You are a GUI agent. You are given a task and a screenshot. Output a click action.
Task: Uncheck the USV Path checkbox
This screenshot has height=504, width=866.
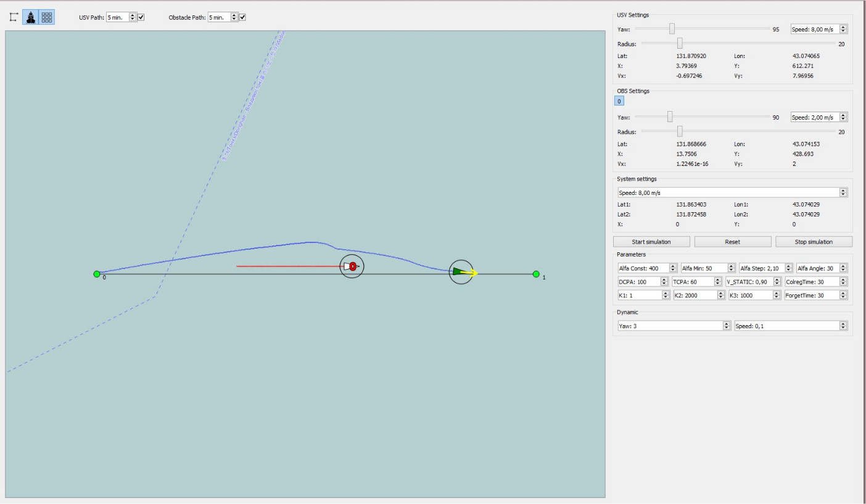point(141,17)
